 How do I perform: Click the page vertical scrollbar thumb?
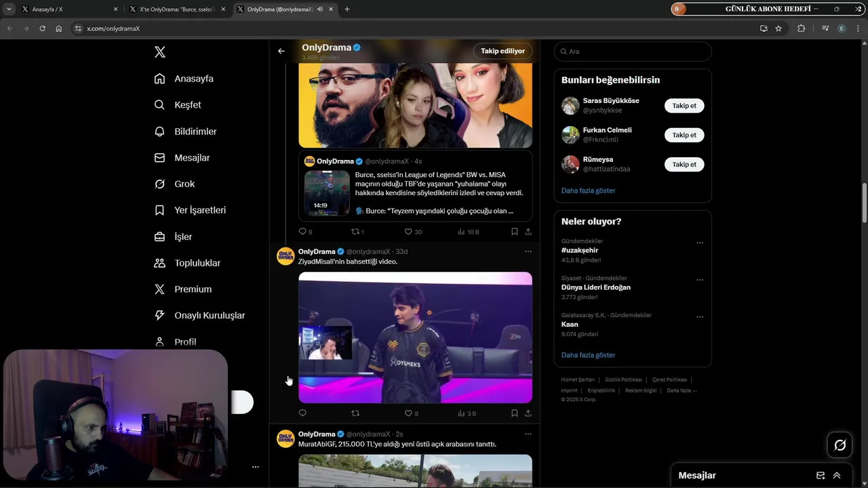click(x=864, y=203)
